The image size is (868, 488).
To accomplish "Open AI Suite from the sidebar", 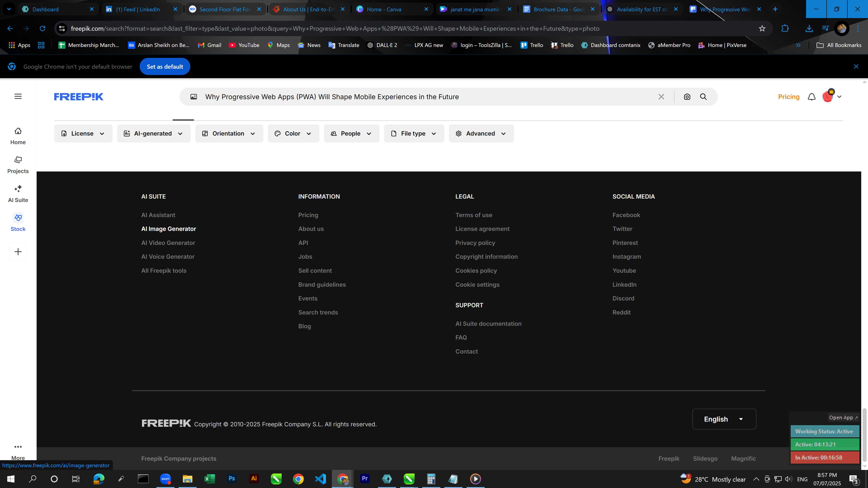I will tap(18, 194).
